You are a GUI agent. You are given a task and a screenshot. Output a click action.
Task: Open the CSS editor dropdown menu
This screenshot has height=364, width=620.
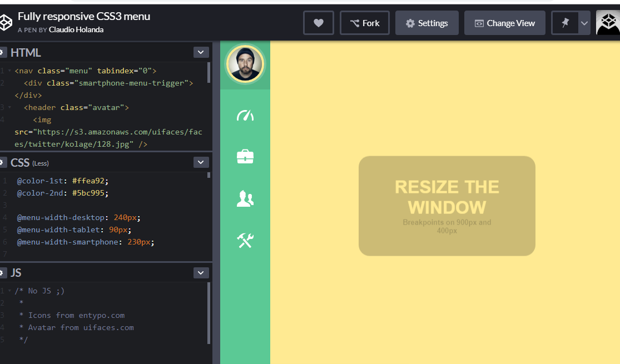click(201, 162)
